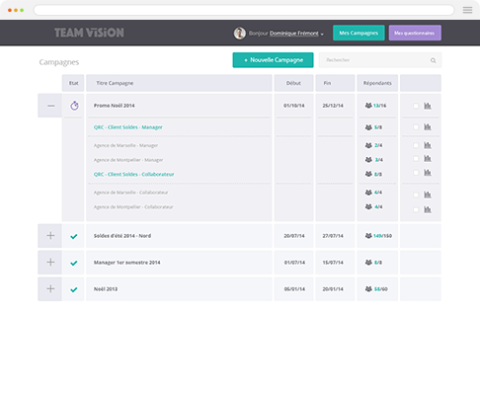480x395 pixels.
Task: Click respondents people icon for QRC Client Soldes Collaborateur
Action: (x=368, y=174)
